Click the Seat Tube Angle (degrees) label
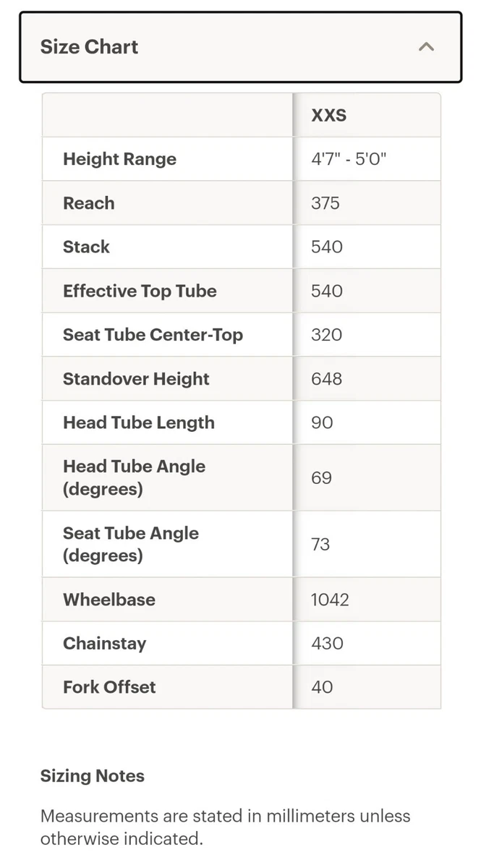 coord(131,544)
